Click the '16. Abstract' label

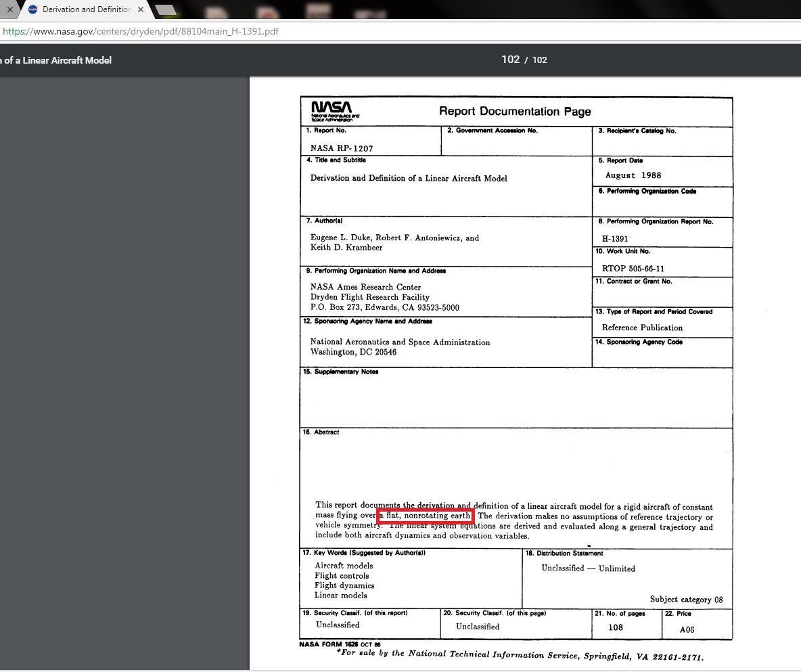(321, 432)
